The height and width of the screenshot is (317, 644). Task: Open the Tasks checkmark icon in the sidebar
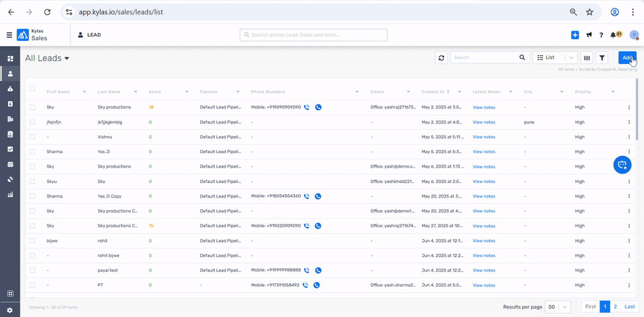[x=11, y=149]
